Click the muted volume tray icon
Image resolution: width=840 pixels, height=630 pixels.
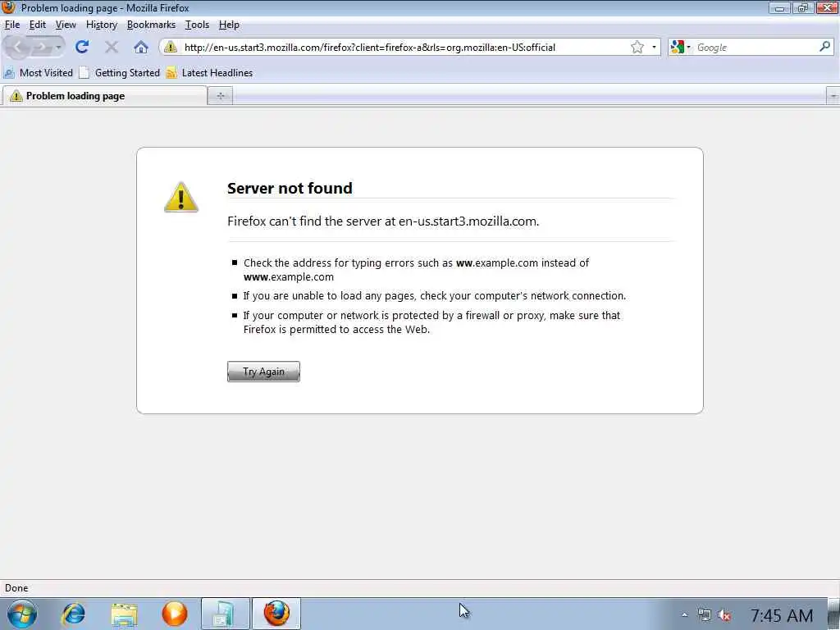(x=725, y=615)
